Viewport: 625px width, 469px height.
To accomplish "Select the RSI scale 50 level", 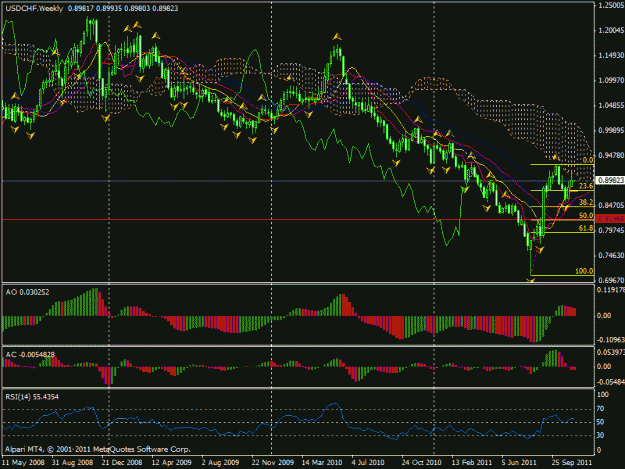I will (x=601, y=422).
